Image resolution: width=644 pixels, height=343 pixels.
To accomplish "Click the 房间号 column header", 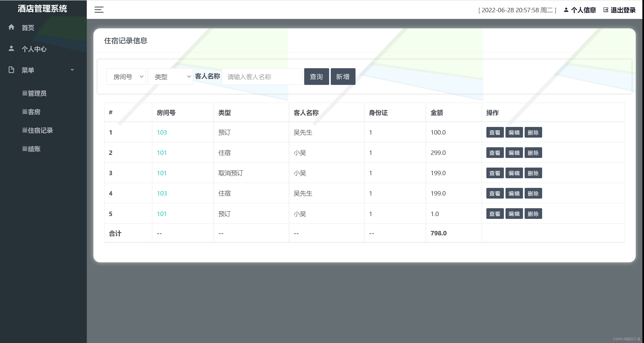I will [x=166, y=113].
